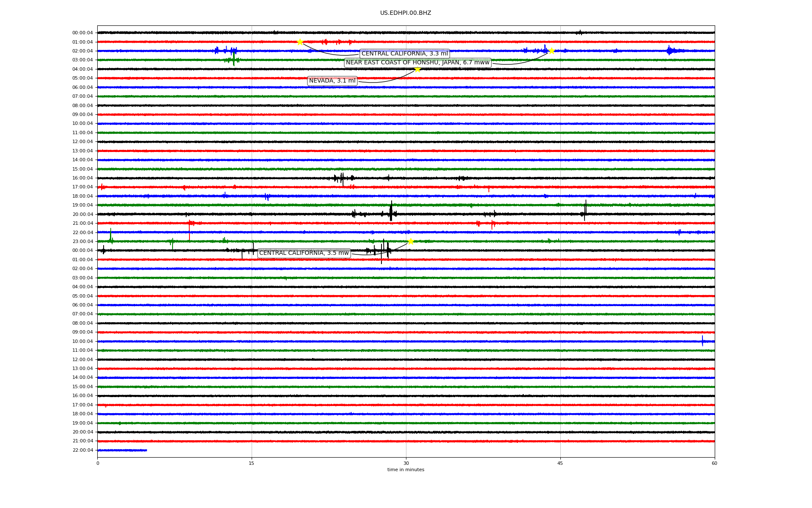Click the large black spike on 20:00:04 trace
The image size is (812, 508).
(x=391, y=211)
